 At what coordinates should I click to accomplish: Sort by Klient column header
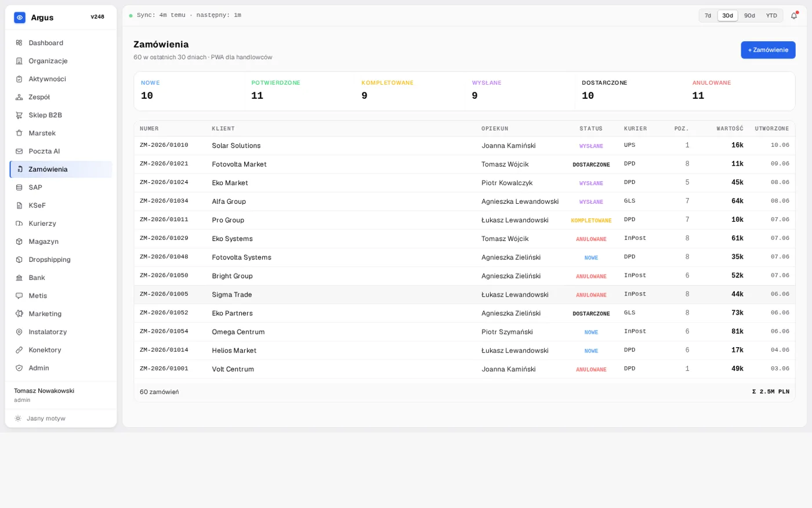click(x=223, y=129)
